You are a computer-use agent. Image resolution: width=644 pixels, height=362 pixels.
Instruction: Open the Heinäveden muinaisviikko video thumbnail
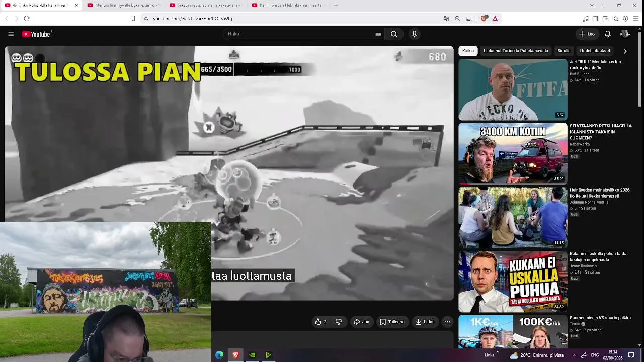tap(513, 217)
